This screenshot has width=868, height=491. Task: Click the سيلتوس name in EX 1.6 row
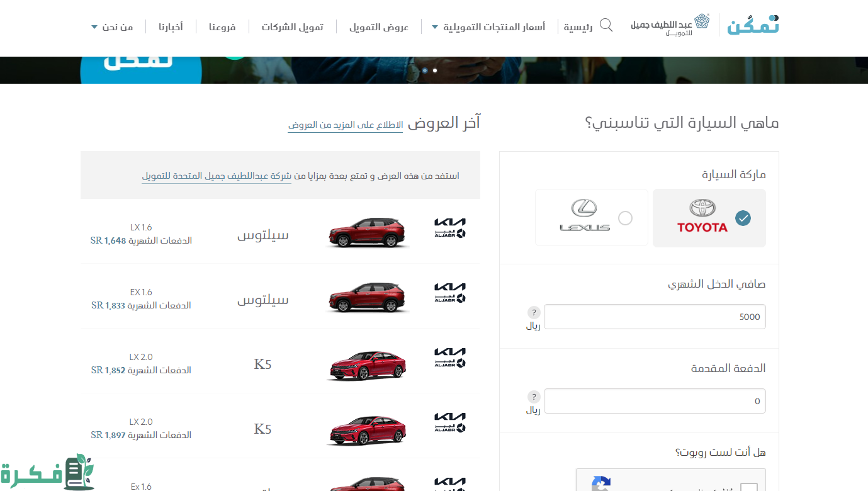(x=262, y=300)
